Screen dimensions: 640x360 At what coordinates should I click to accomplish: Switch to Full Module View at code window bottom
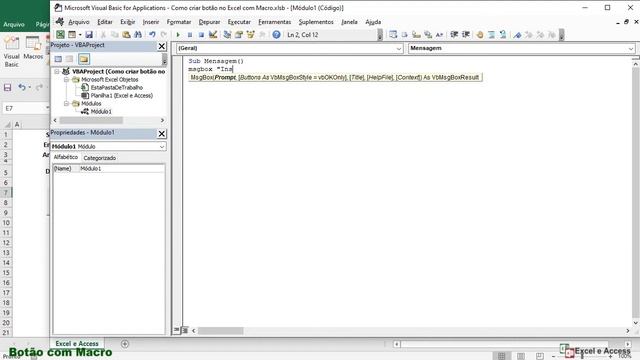(184, 330)
